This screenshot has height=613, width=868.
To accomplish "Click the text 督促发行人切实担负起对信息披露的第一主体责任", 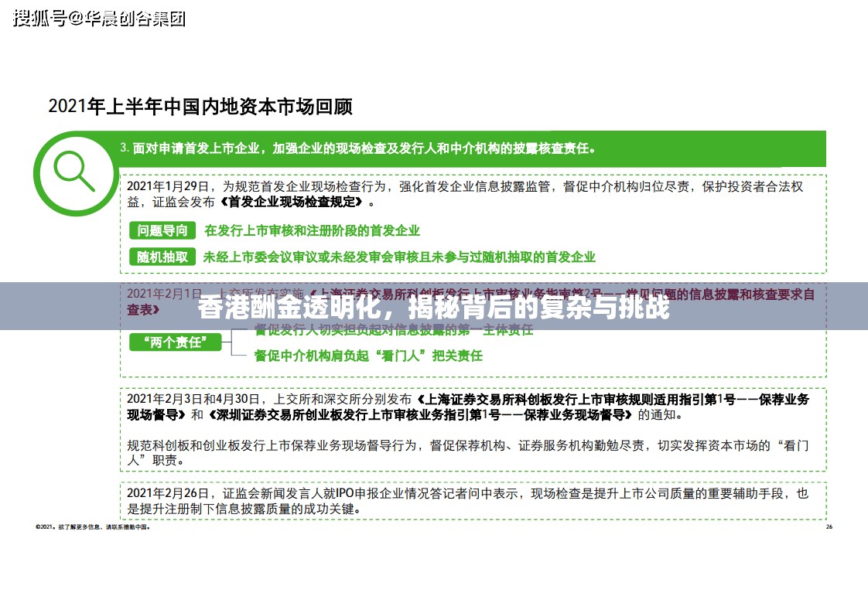I will [x=394, y=330].
